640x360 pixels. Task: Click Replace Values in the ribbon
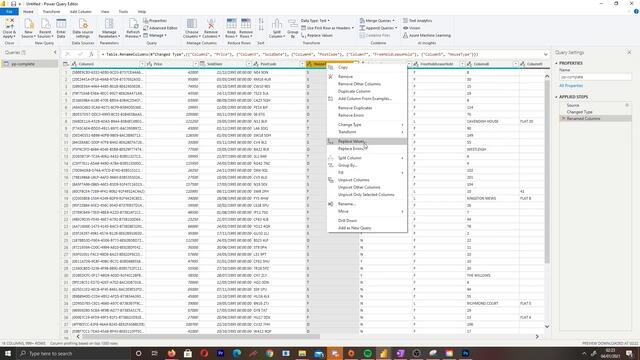(317, 36)
